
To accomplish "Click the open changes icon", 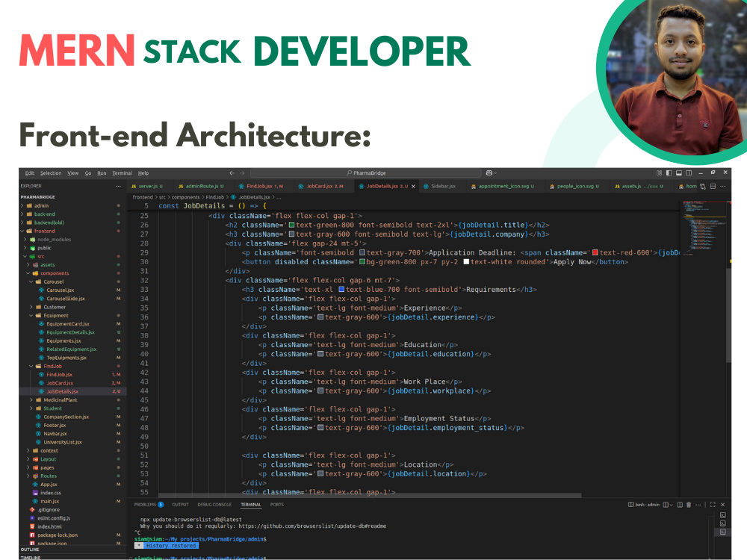I will pos(703,186).
